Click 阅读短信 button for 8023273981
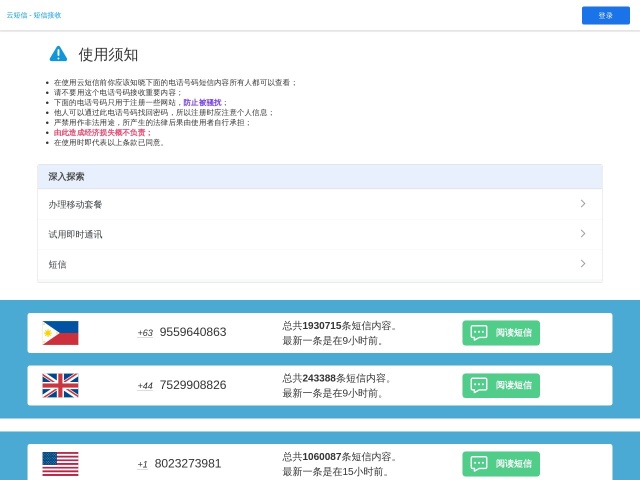The image size is (640, 480). tap(501, 464)
